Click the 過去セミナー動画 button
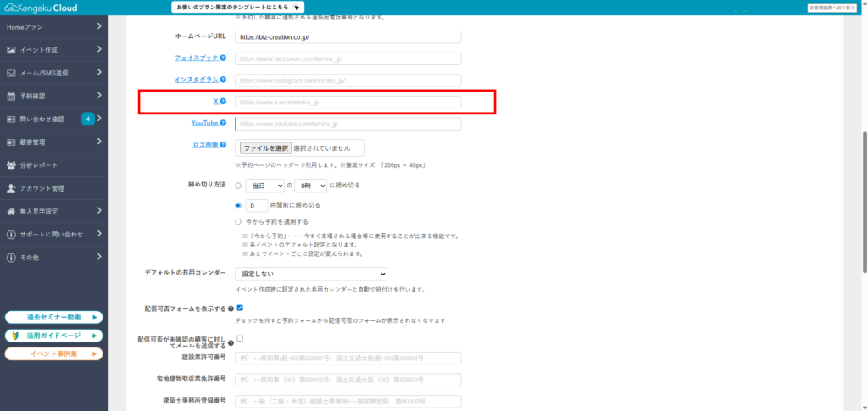The image size is (868, 411). [x=53, y=318]
